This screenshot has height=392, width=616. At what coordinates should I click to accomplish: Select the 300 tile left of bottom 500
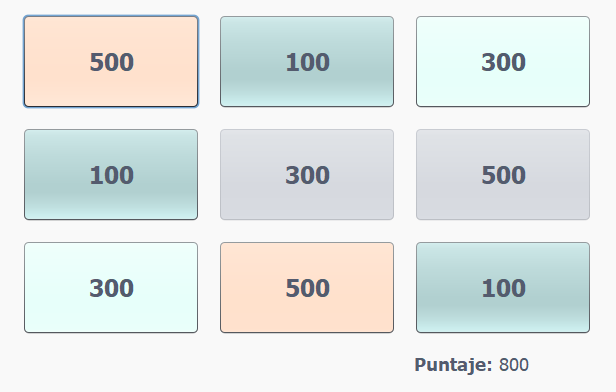coord(111,288)
